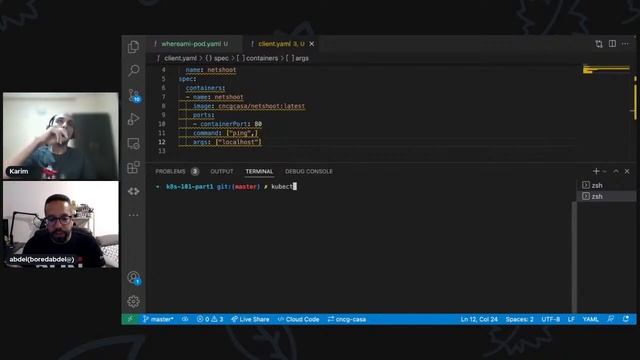Click the feedback icon in status bar
Screen dimensions: 640x360
(x=611, y=319)
